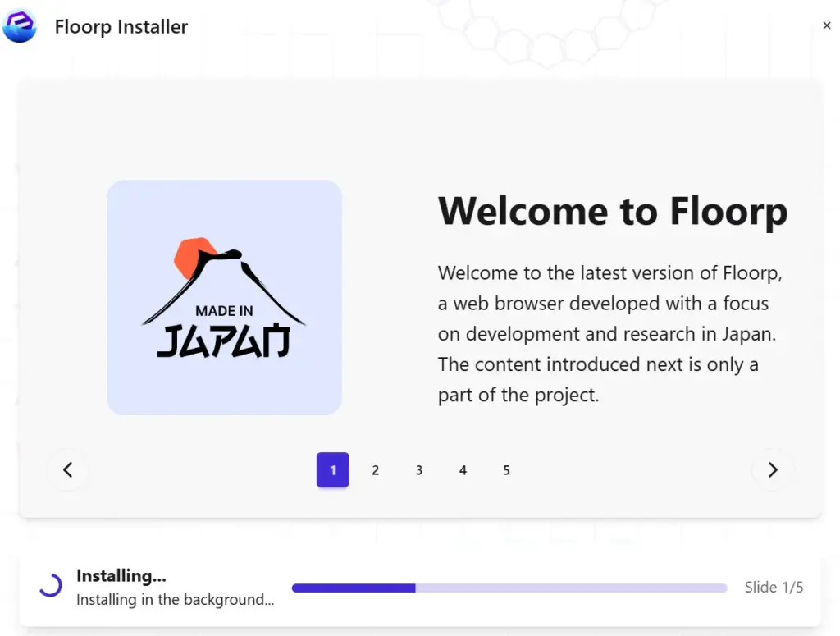Jump to slide 4 in the pagination
This screenshot has width=840, height=636.
tap(463, 469)
